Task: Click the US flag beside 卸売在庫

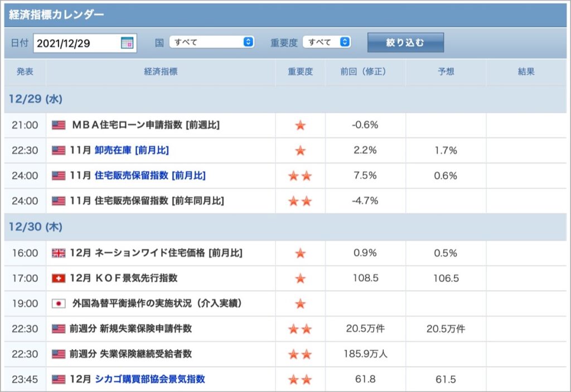Action: 58,151
